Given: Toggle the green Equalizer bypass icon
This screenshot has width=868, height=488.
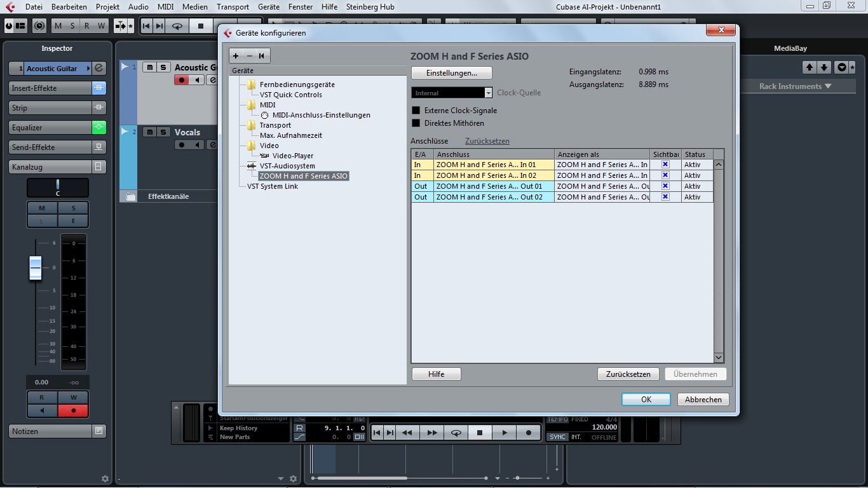Looking at the screenshot, I should (x=99, y=128).
